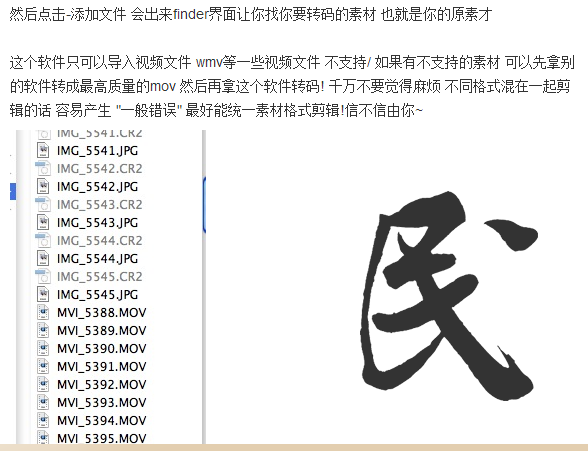588x451 pixels.
Task: Click the MVI_5393.MOV movie icon
Action: (x=43, y=402)
